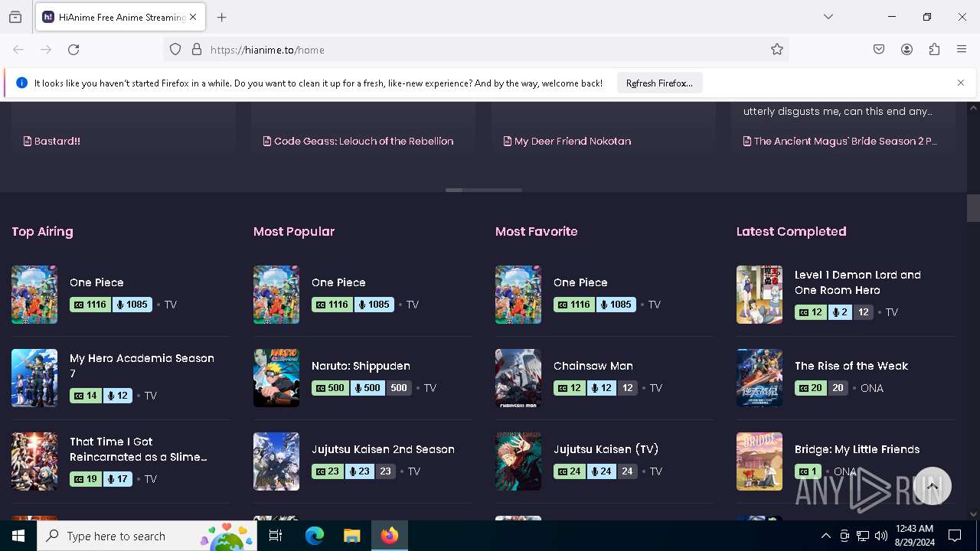The height and width of the screenshot is (551, 980).
Task: Click the comments carousel scroll indicator
Action: click(484, 190)
